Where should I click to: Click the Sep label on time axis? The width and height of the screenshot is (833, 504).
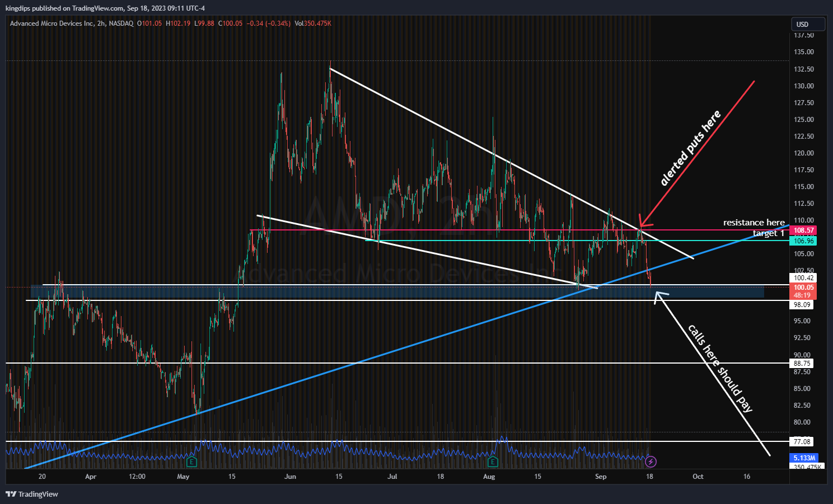tap(601, 477)
